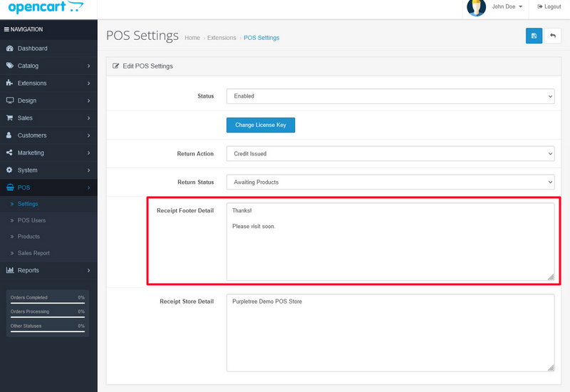Click the Design monitor icon

[10, 100]
